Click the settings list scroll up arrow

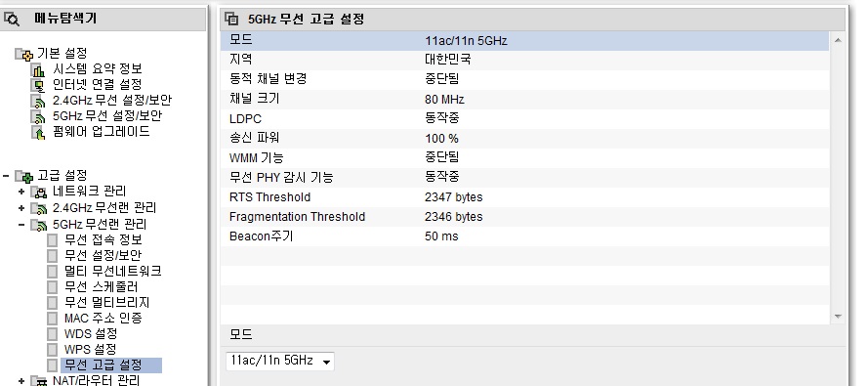(838, 40)
